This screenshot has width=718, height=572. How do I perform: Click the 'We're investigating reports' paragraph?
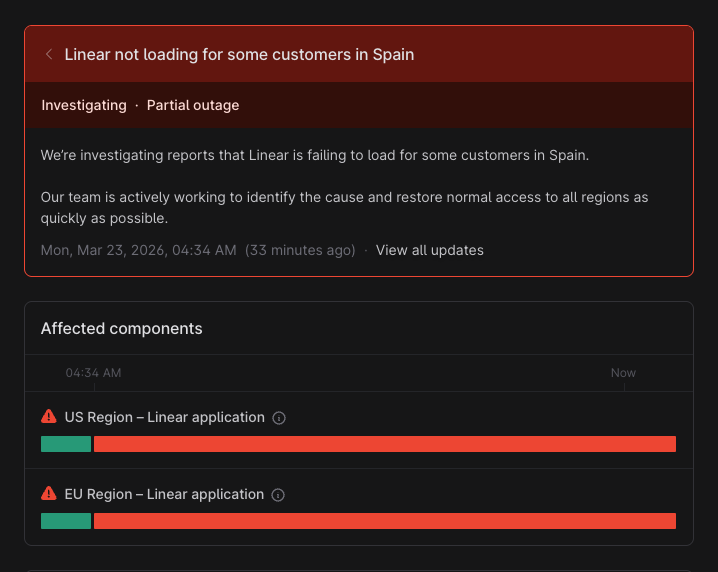pyautogui.click(x=315, y=155)
